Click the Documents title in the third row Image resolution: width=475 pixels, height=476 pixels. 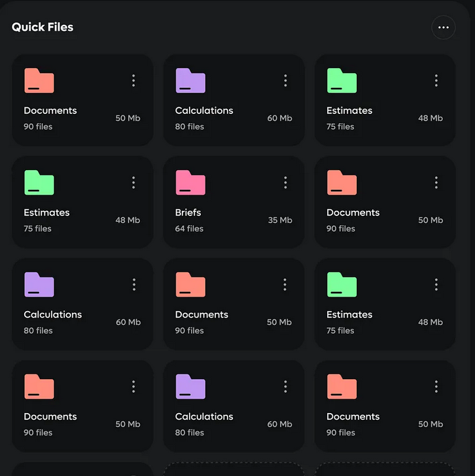(x=202, y=314)
